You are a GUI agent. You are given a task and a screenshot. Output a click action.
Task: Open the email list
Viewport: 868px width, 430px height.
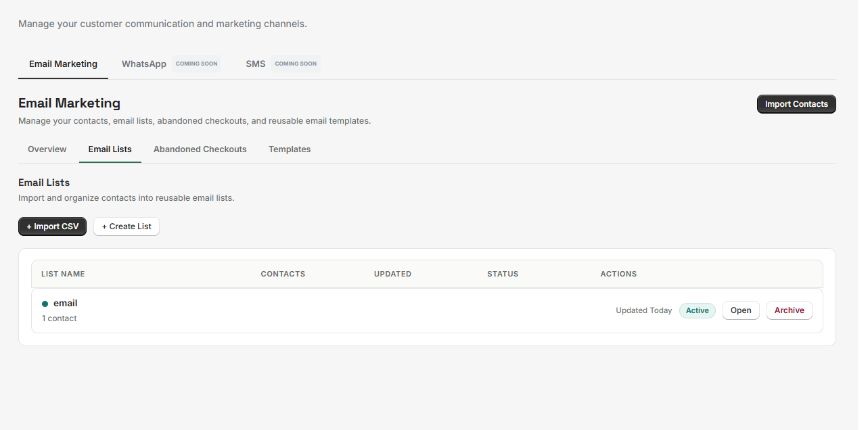pos(741,310)
